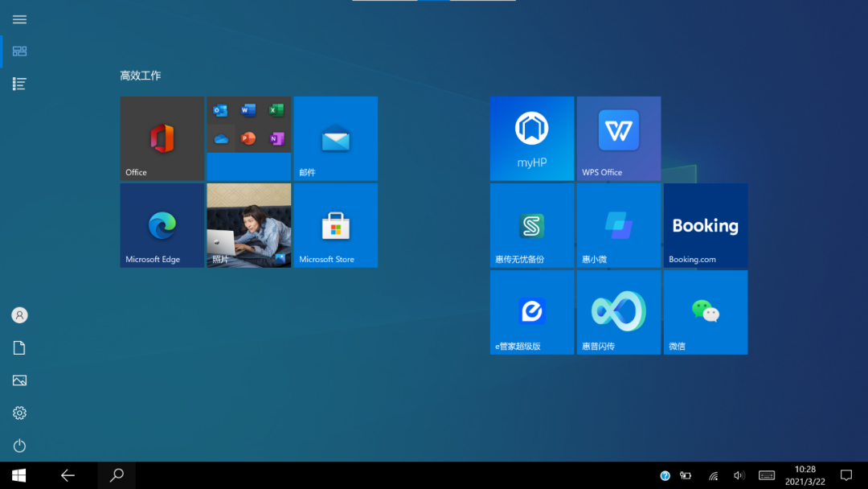Open the 照片 photos tile

[249, 225]
